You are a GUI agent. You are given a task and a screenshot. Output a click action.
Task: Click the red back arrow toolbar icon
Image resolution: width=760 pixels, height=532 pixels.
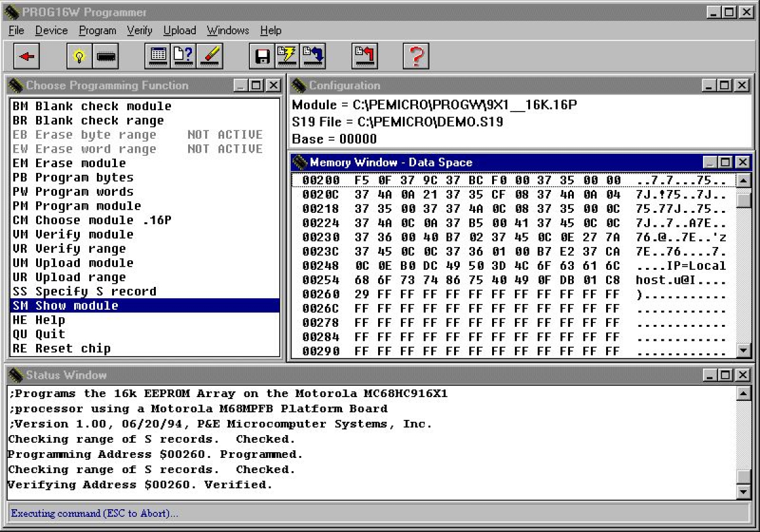(27, 57)
